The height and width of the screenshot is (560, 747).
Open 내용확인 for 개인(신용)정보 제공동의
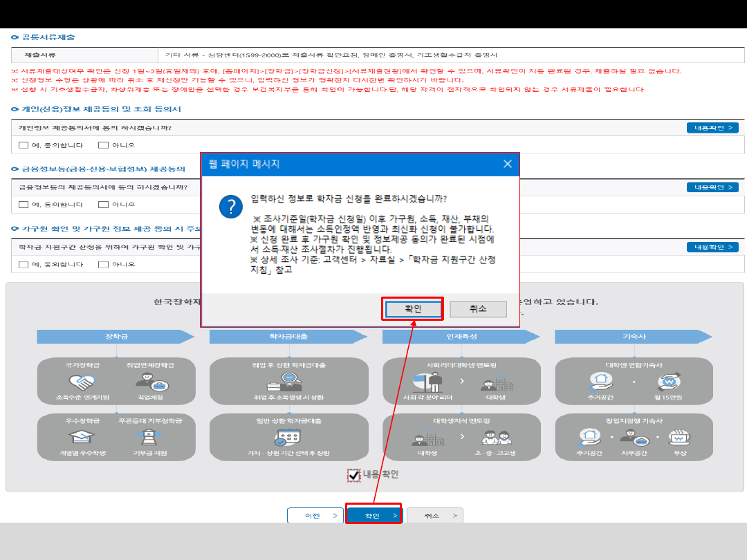[x=712, y=128]
